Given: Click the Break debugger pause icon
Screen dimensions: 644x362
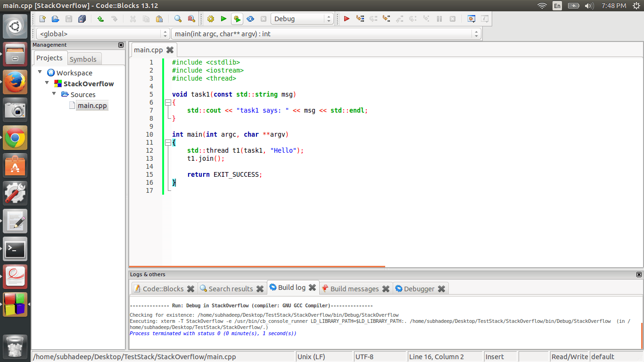Looking at the screenshot, I should click(439, 19).
